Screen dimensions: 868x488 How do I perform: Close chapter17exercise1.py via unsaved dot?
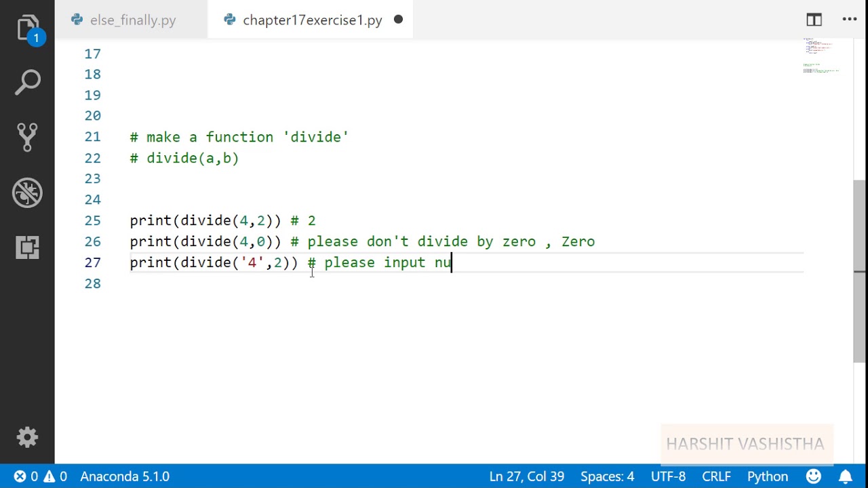point(398,20)
